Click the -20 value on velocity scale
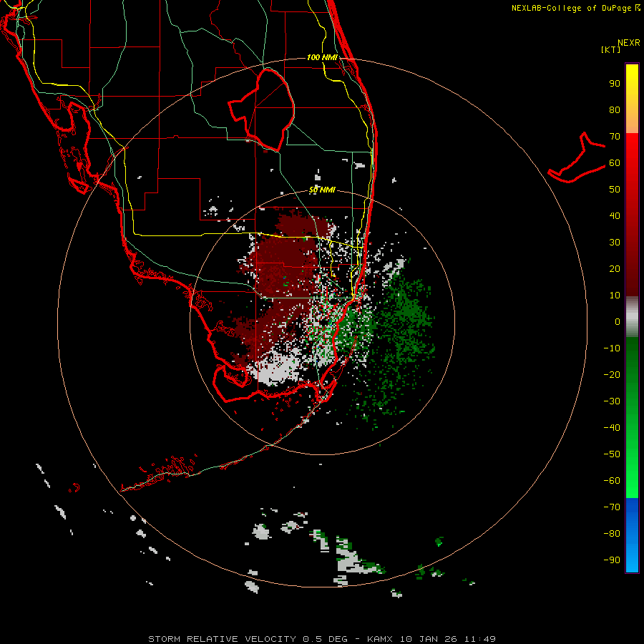This screenshot has height=644, width=644. [612, 374]
